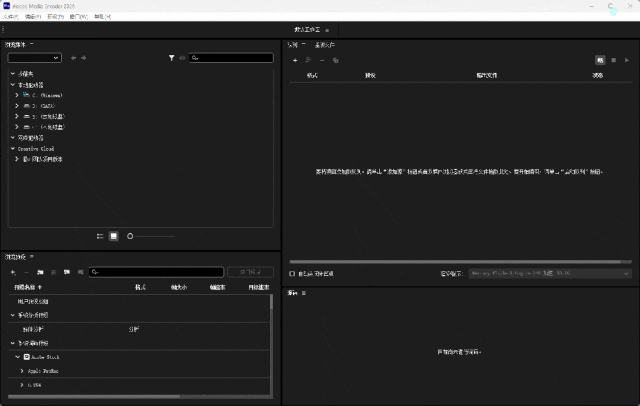The image size is (640, 406).
Task: Expand the C: (Windows) drive
Action: point(17,95)
